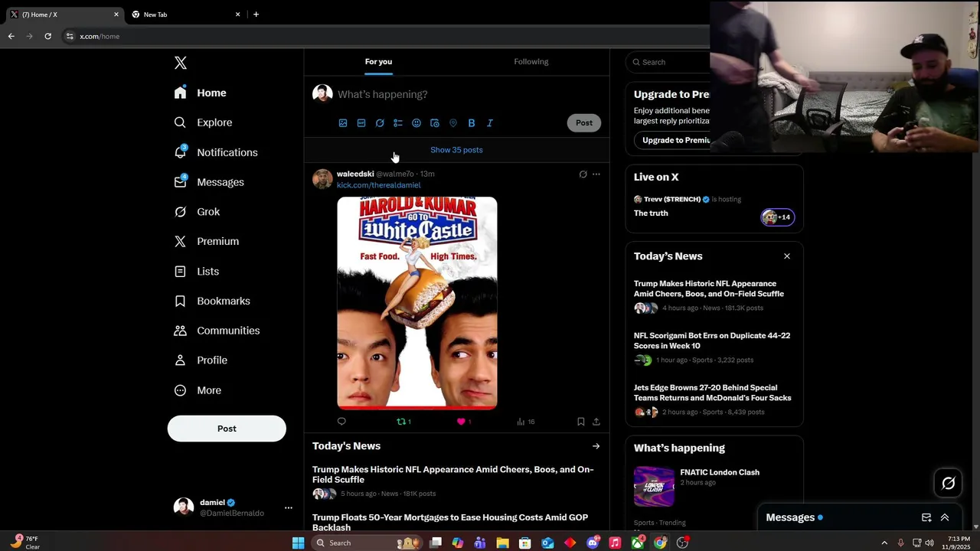Toggle italic formatting in the composer

(490, 123)
